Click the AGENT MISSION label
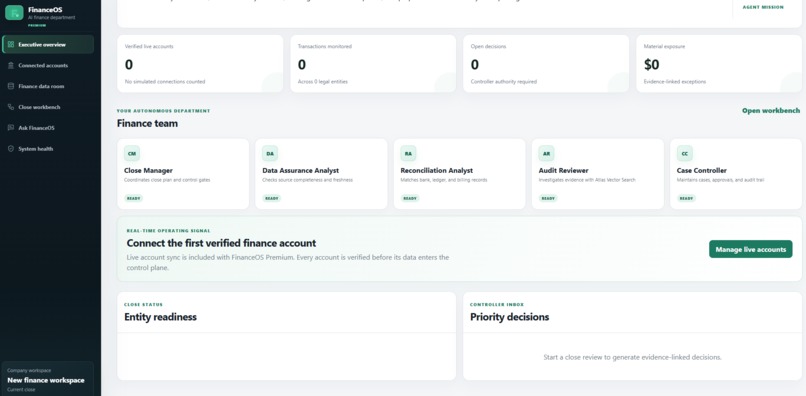The height and width of the screenshot is (396, 806). 763,7
